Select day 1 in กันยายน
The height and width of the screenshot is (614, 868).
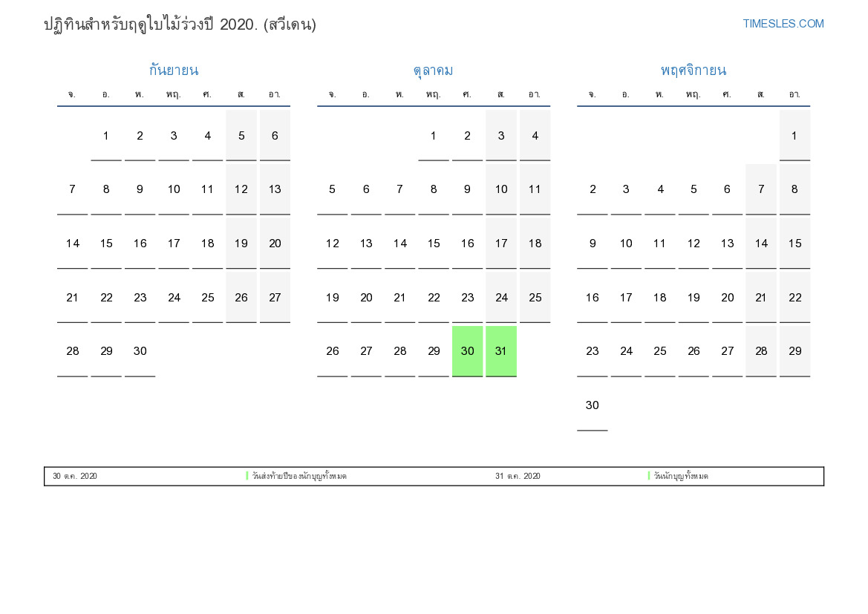point(106,136)
